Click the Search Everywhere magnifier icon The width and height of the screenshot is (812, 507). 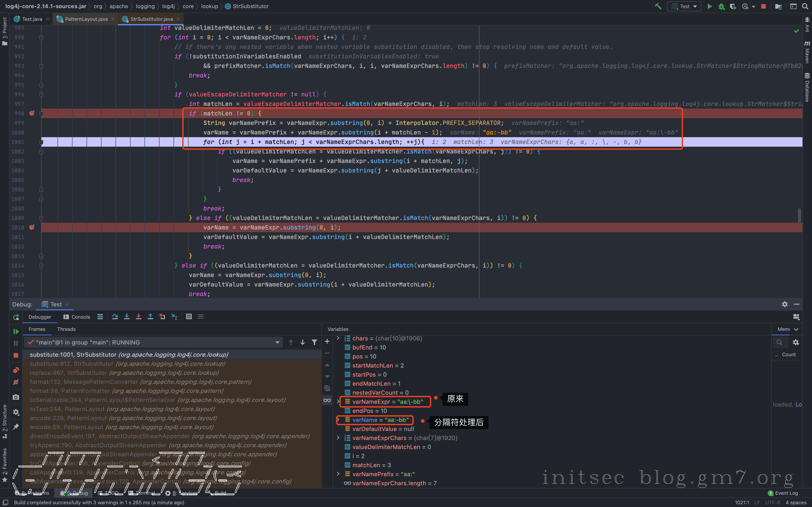pyautogui.click(x=805, y=6)
